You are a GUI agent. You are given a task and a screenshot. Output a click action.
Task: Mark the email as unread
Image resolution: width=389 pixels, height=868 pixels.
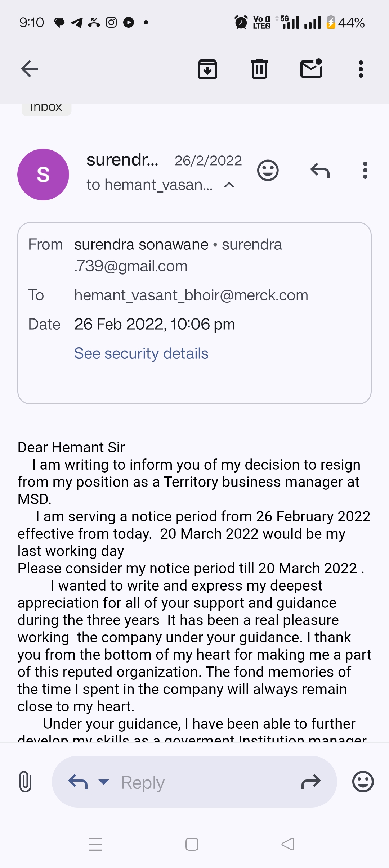311,68
